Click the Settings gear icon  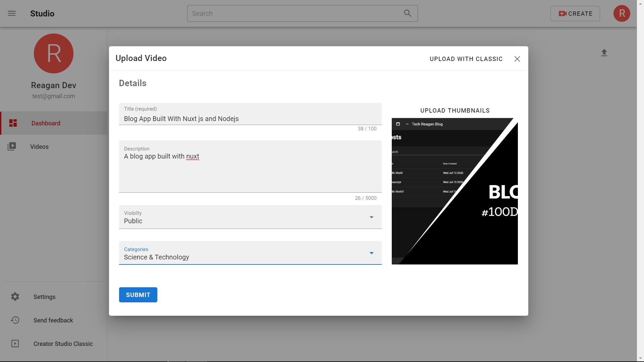15,297
